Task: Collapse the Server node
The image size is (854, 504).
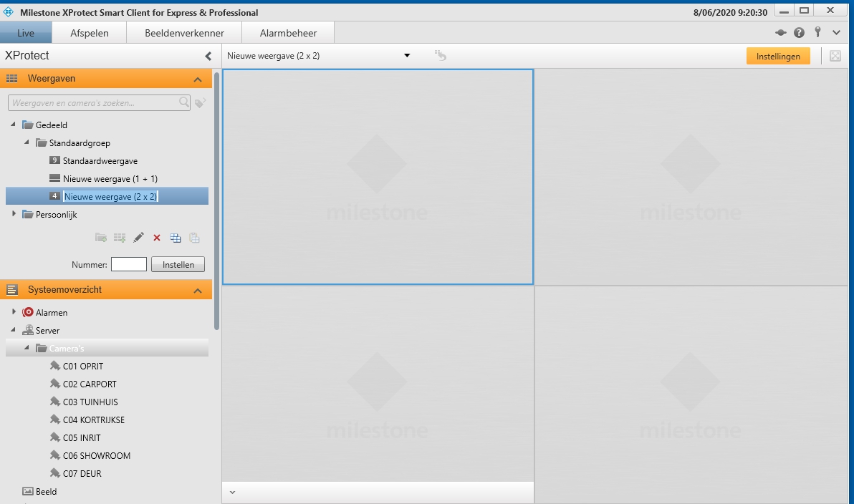Action: (13, 330)
